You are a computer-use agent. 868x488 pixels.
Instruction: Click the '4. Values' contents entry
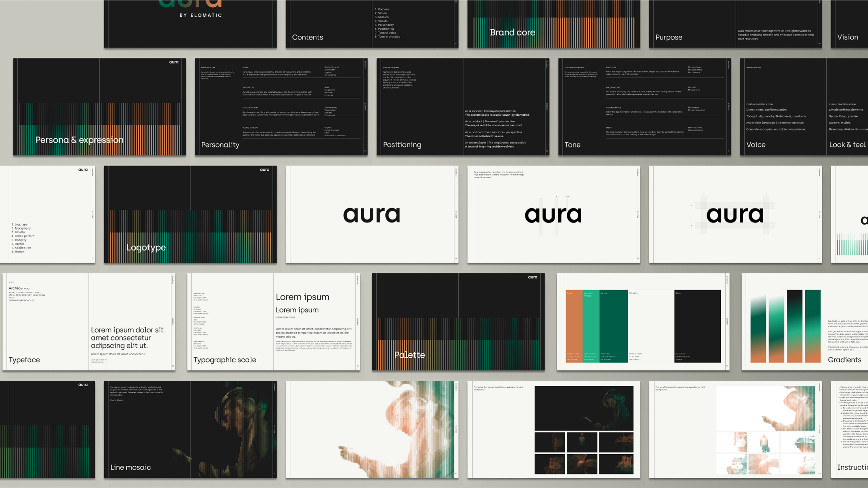point(381,21)
